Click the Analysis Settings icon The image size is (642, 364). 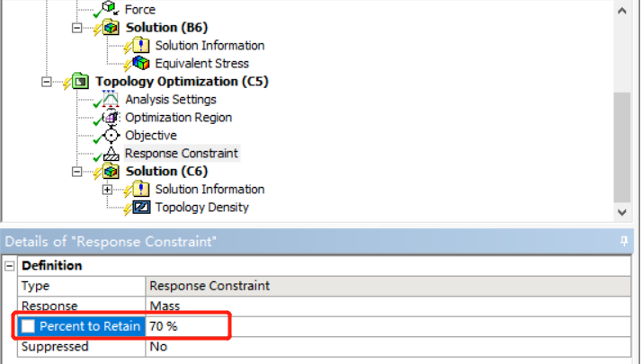pos(111,100)
